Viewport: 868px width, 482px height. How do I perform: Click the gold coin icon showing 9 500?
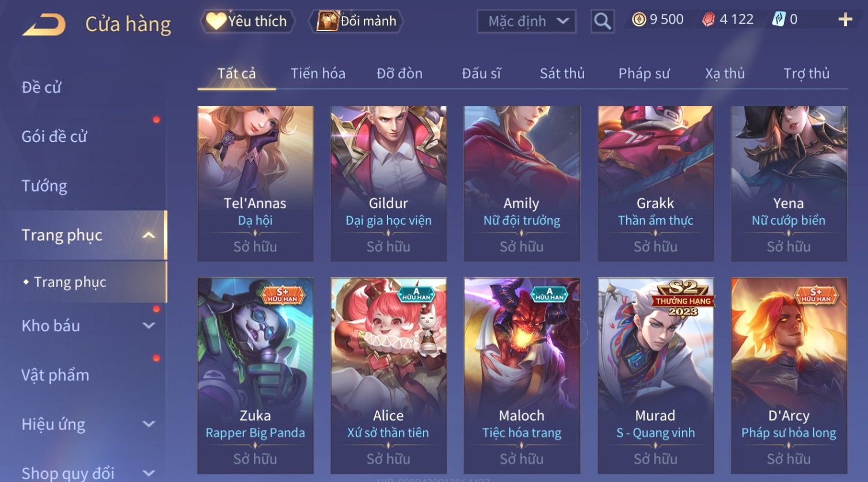tap(638, 20)
